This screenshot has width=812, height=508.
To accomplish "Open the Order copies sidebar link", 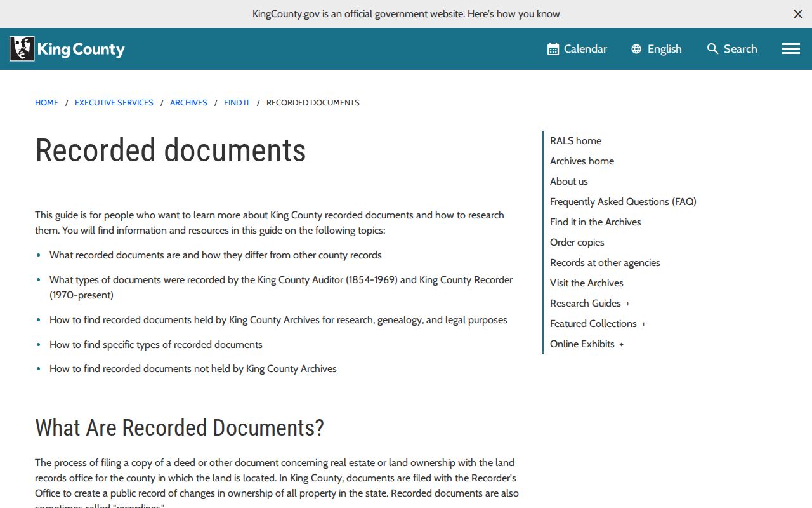I will tap(577, 243).
